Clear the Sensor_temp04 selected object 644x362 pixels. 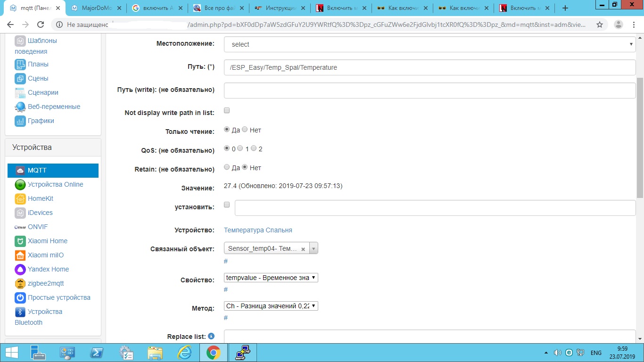tap(303, 249)
